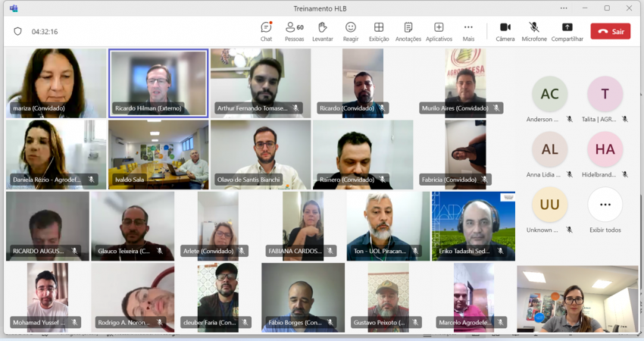Click the self-view video in bottom corner

[x=577, y=299]
